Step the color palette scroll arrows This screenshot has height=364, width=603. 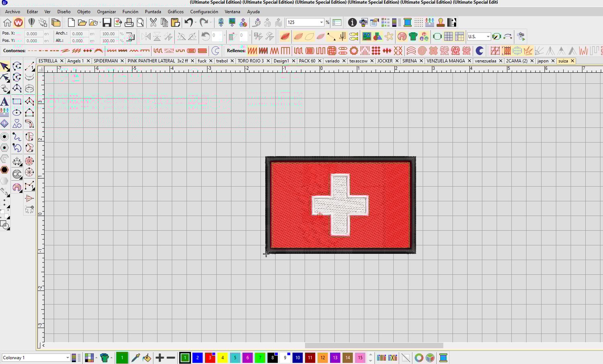370,358
